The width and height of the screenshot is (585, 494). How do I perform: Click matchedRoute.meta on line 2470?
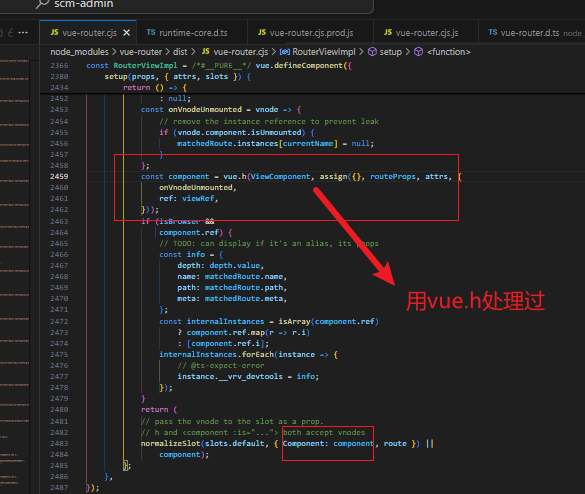[x=244, y=298]
